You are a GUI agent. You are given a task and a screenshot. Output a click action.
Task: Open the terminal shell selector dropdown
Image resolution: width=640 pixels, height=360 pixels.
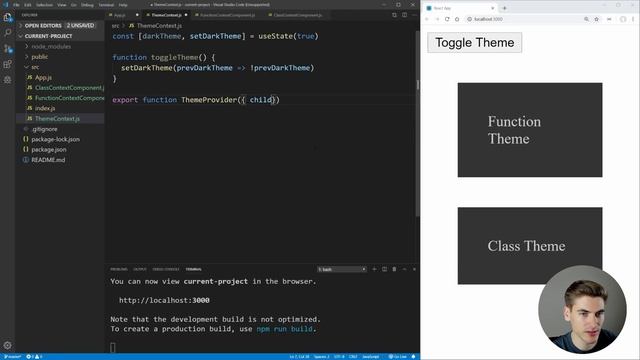(x=342, y=269)
